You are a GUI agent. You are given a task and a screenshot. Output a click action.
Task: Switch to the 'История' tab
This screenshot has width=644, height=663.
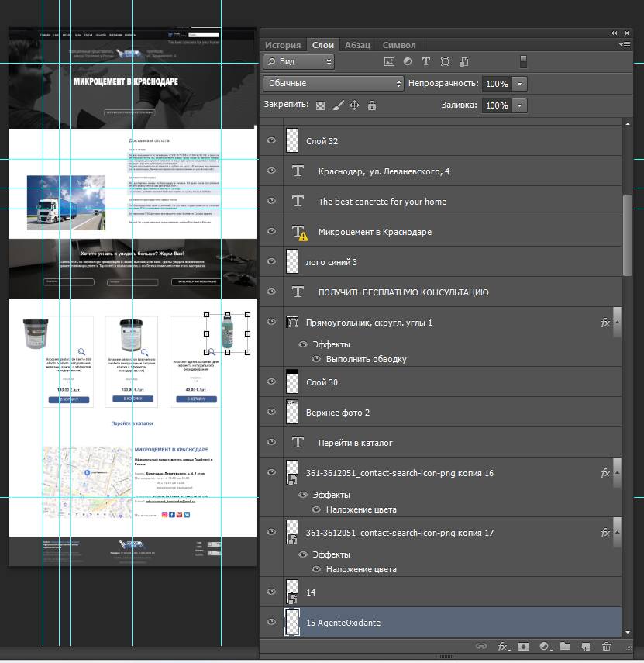(x=282, y=45)
